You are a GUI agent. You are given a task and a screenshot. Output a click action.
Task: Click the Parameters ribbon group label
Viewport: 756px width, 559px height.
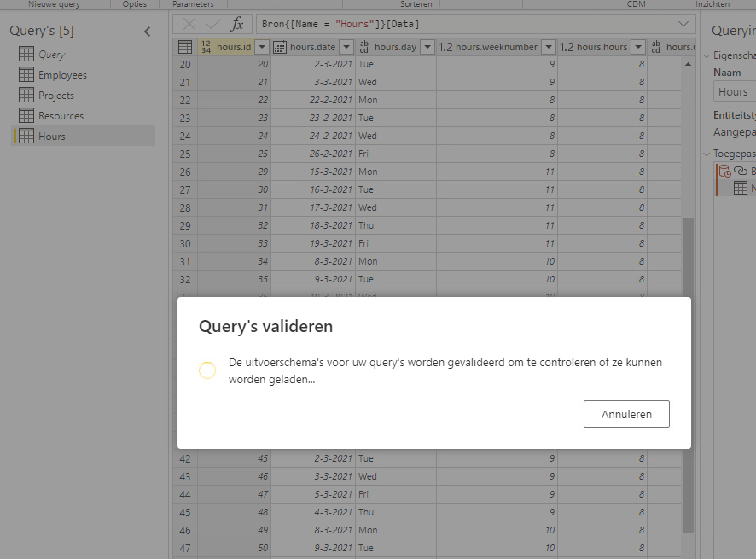tap(193, 4)
